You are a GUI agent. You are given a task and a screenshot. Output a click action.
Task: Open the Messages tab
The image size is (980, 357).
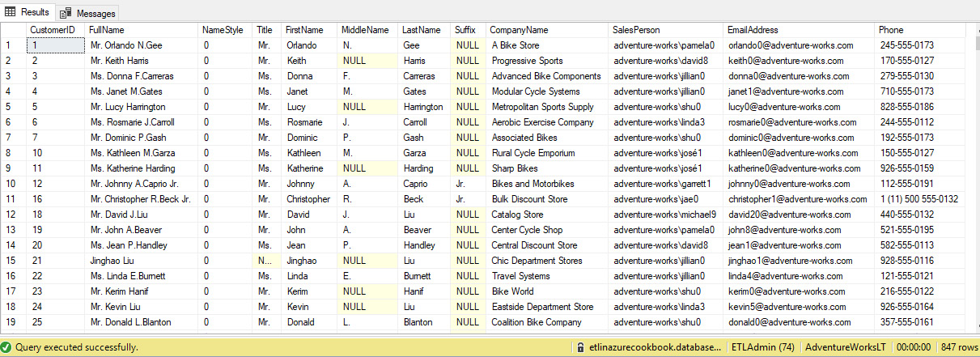[88, 13]
